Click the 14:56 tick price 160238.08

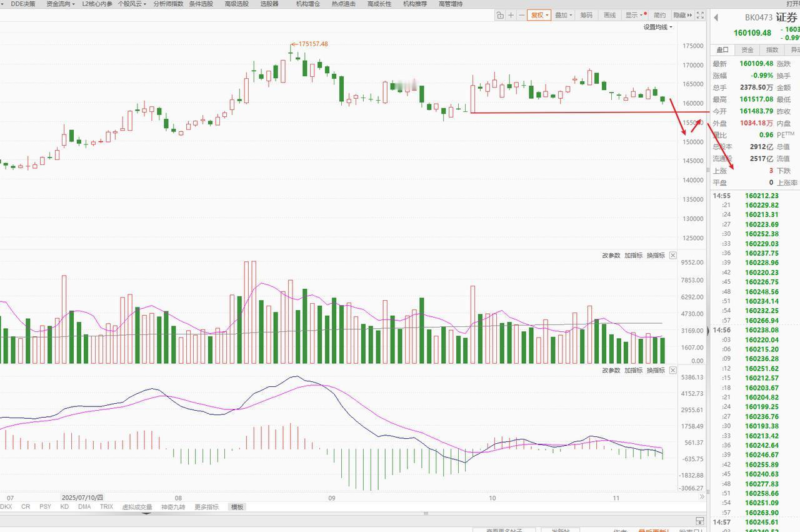click(x=762, y=330)
